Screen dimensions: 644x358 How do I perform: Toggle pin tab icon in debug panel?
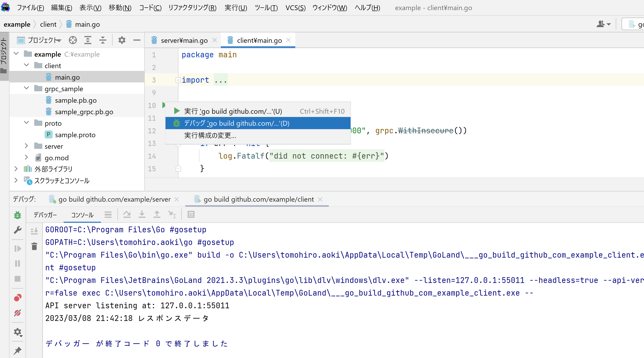pos(18,350)
